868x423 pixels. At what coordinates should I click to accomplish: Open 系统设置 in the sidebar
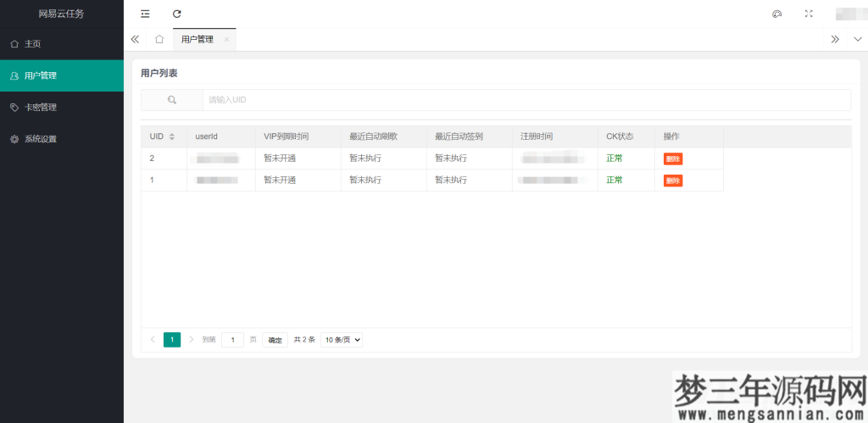click(41, 139)
